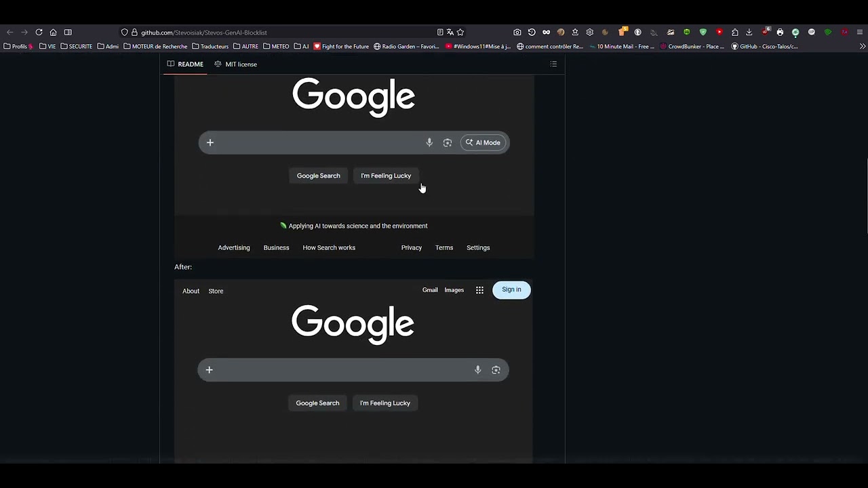The image size is (868, 488).
Task: Bookmark this page with the star icon
Action: [460, 32]
